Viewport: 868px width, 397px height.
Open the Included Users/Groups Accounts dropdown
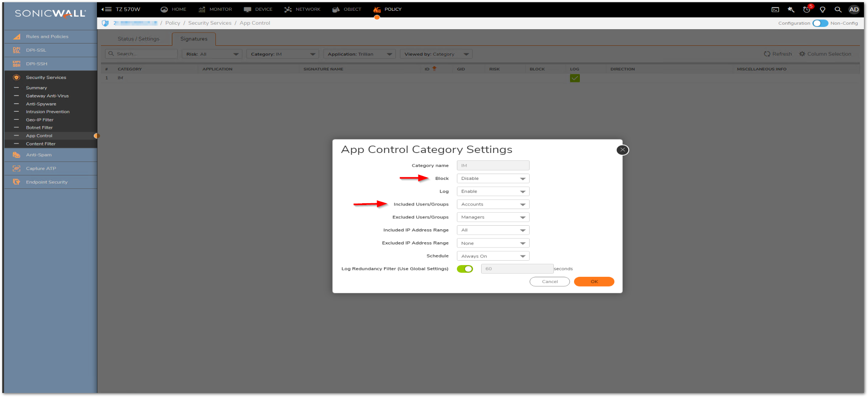point(493,205)
